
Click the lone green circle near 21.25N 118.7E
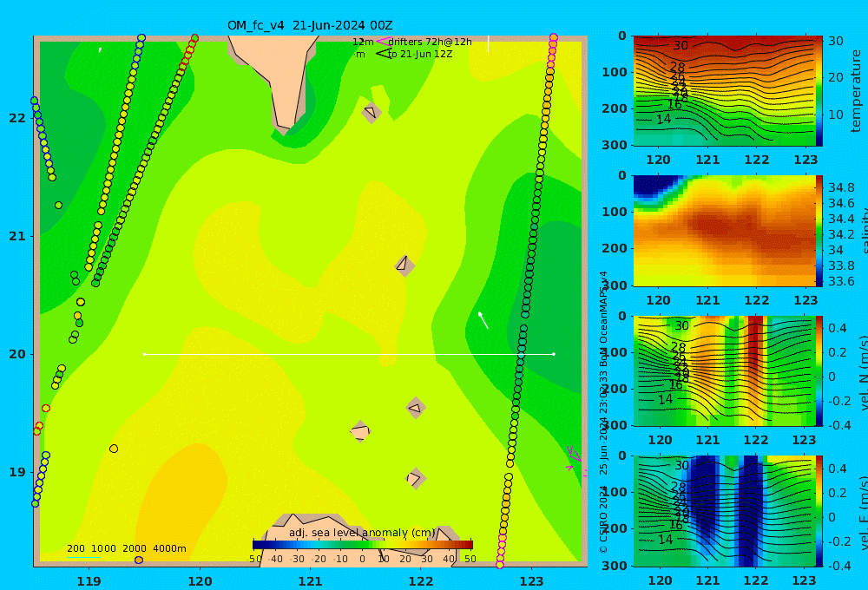pyautogui.click(x=59, y=206)
